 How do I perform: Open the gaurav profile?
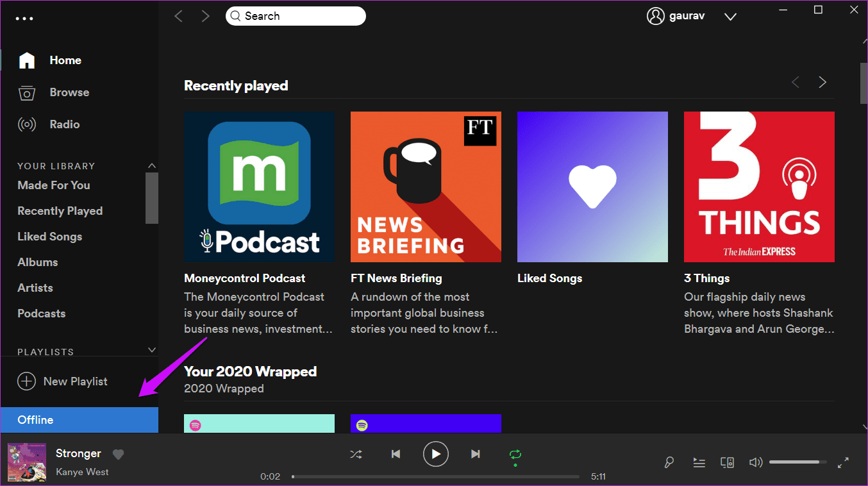coord(676,16)
